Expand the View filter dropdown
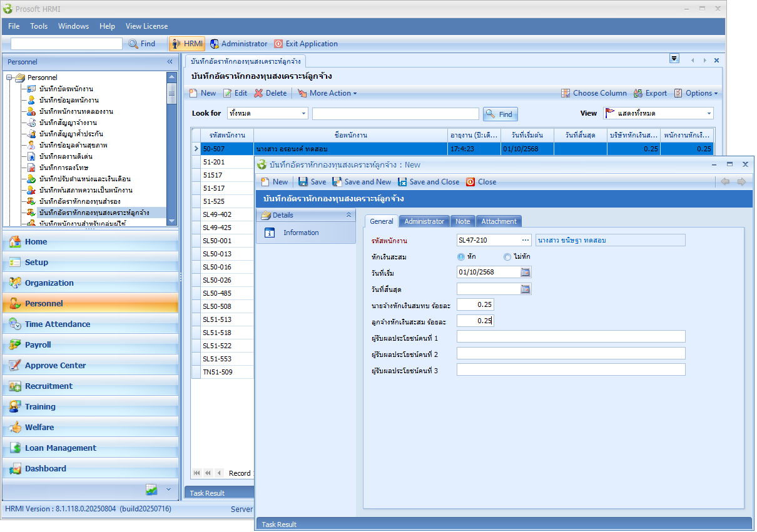757x532 pixels. pyautogui.click(x=709, y=114)
